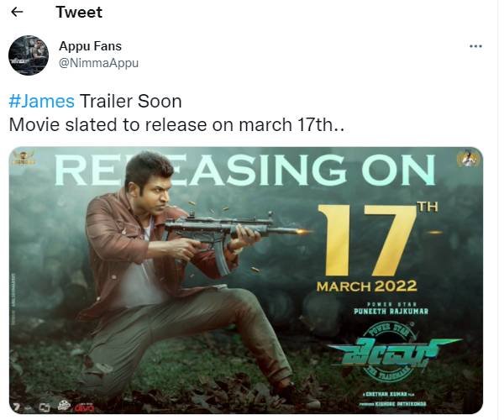Click the Tweet header title
This screenshot has width=504, height=420.
[80, 13]
